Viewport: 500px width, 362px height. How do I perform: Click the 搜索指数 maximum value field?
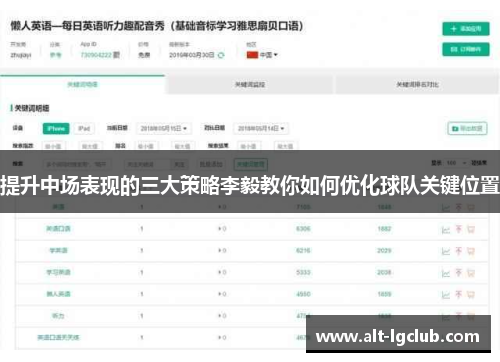[90, 146]
